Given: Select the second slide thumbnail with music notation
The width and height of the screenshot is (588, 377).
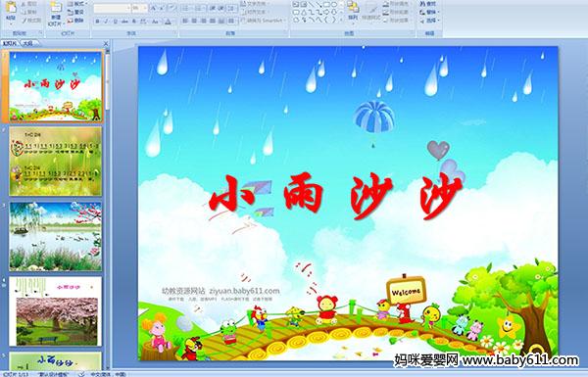Looking at the screenshot, I should 56,162.
